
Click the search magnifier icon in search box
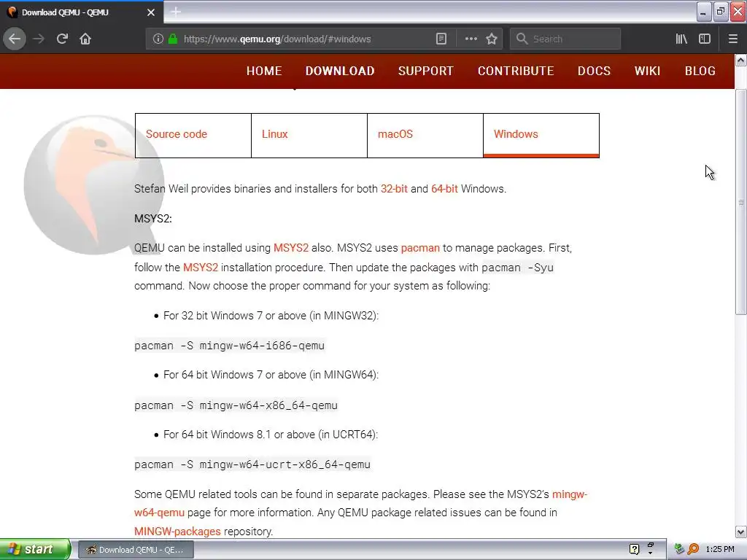[x=522, y=39]
